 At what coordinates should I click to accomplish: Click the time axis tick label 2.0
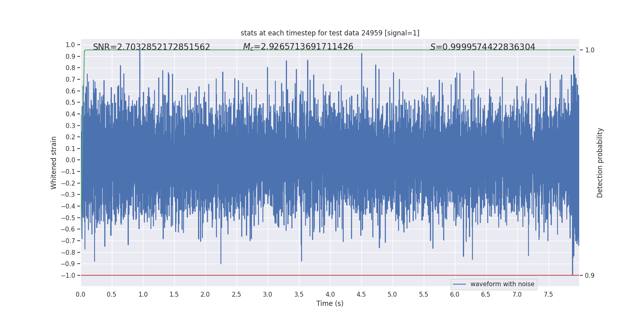(x=205, y=294)
